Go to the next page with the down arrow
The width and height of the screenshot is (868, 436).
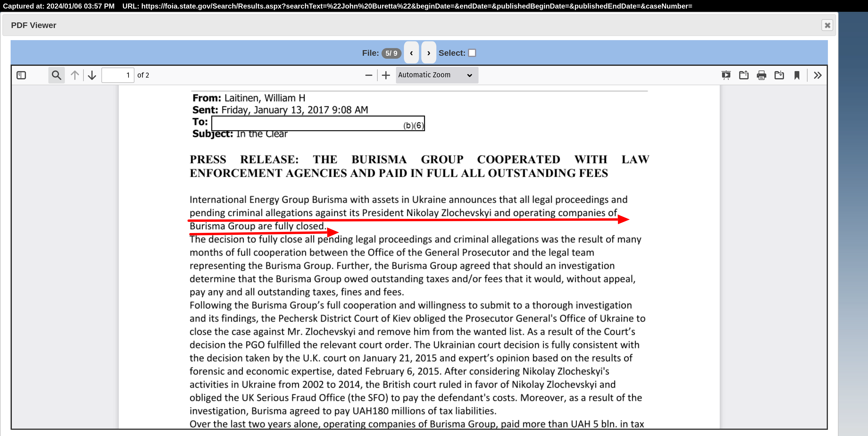click(92, 75)
